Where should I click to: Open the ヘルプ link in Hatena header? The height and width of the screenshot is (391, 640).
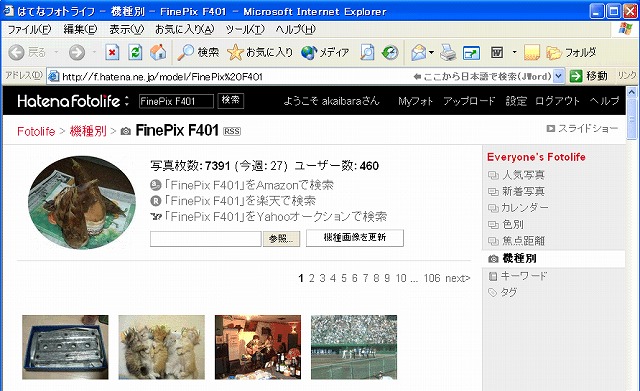point(604,101)
